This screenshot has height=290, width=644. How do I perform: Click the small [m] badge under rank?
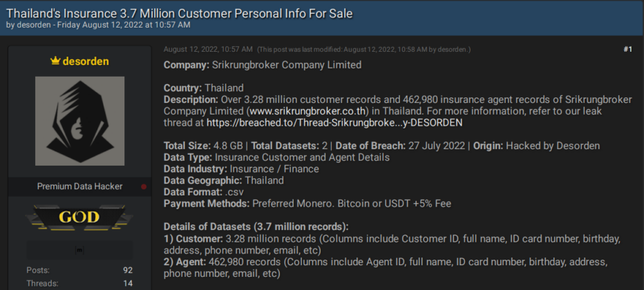(79, 250)
